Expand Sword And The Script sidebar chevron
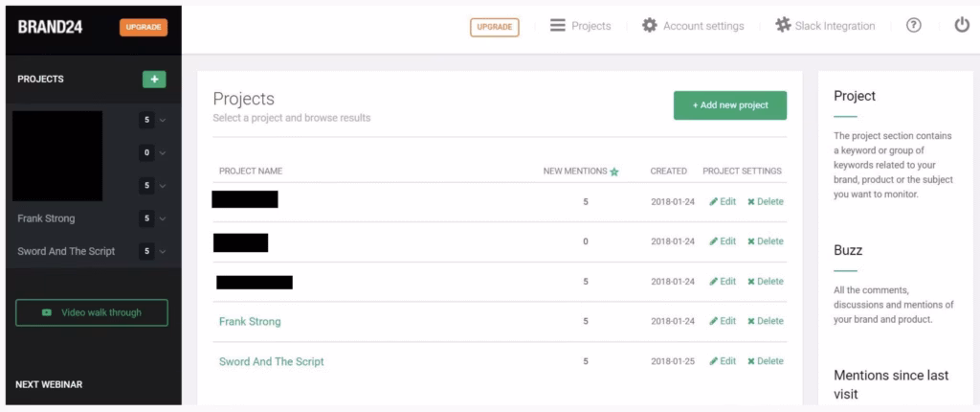980x412 pixels. [163, 252]
